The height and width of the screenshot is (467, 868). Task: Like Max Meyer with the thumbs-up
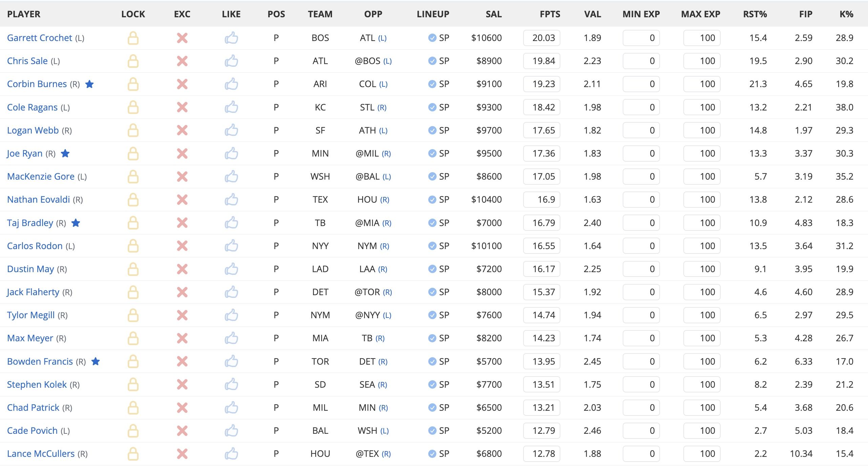click(x=231, y=338)
